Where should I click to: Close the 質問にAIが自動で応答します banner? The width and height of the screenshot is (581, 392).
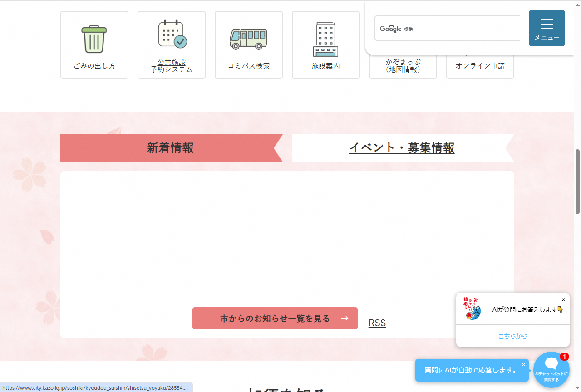coord(523,364)
